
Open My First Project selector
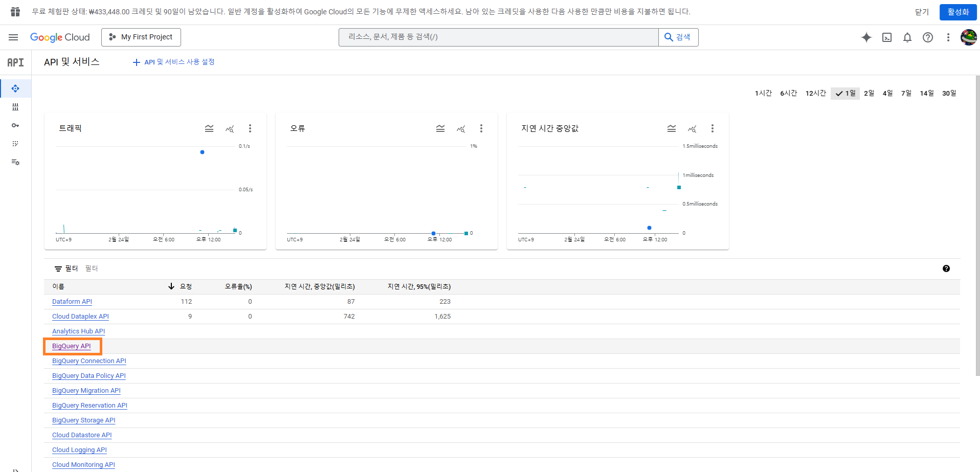141,37
